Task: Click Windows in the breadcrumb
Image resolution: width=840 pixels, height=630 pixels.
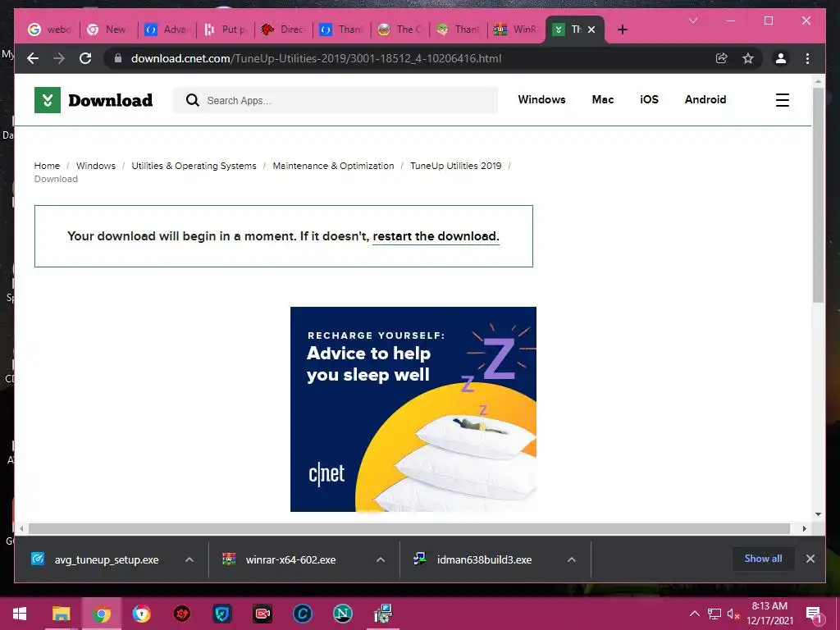Action: coord(96,166)
